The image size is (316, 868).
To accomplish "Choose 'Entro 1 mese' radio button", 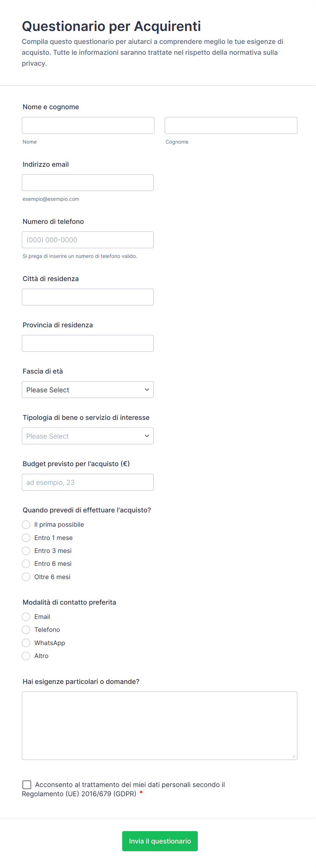I will tap(26, 538).
